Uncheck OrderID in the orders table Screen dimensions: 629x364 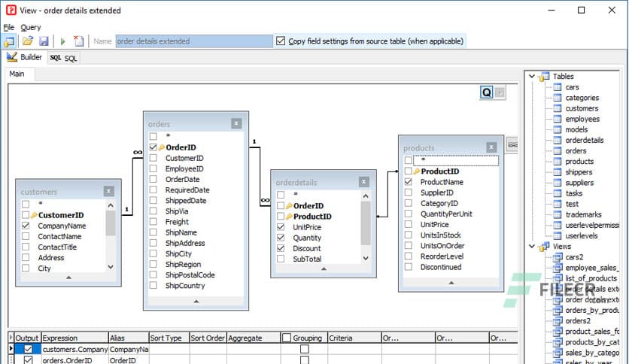click(x=153, y=147)
